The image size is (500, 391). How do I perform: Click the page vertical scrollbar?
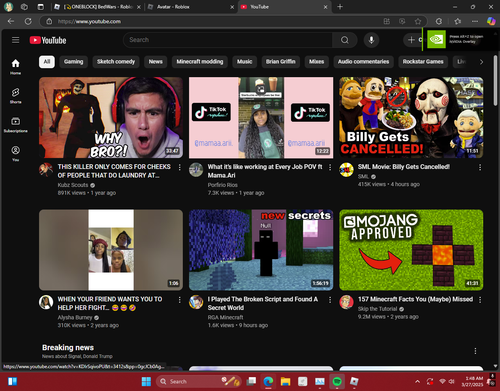(496, 80)
